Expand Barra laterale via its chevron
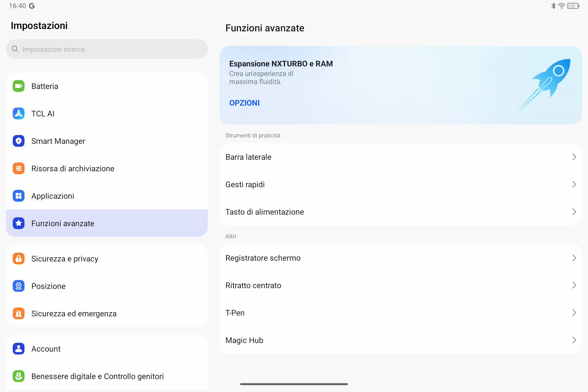 click(x=574, y=157)
